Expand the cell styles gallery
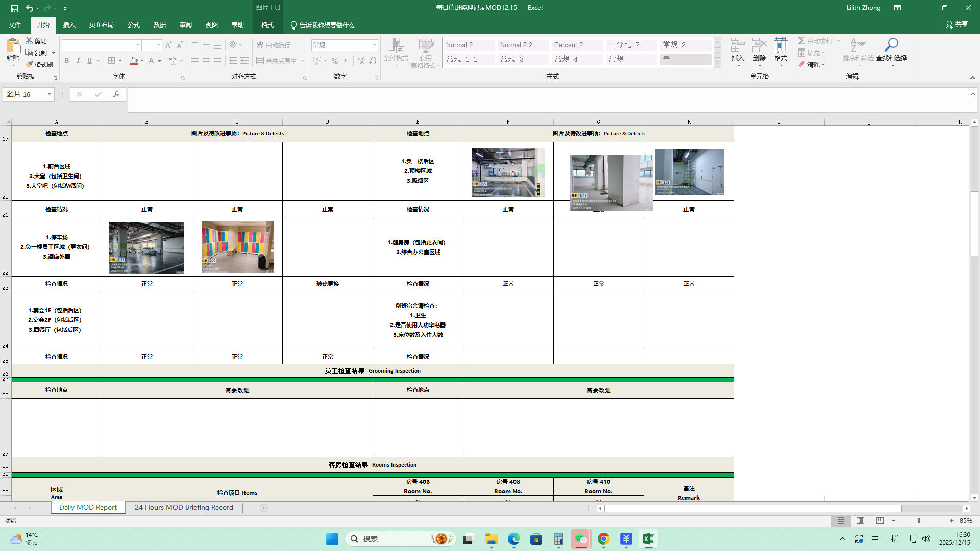This screenshot has width=980, height=551. tap(717, 63)
